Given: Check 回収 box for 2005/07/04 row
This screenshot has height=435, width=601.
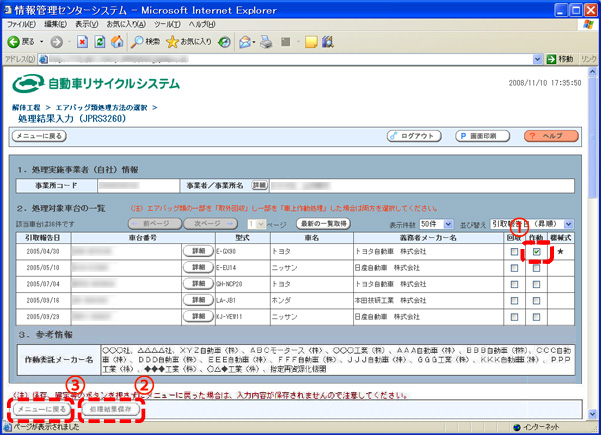Looking at the screenshot, I should click(514, 284).
